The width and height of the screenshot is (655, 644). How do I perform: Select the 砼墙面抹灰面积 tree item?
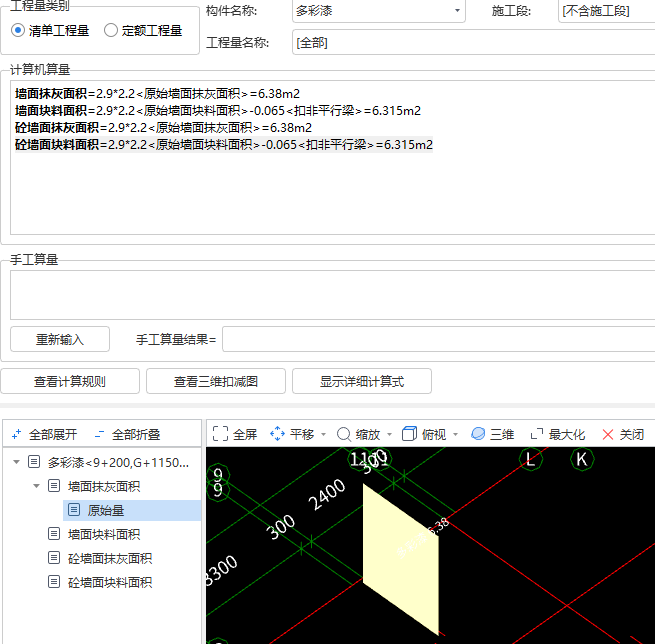[110, 558]
